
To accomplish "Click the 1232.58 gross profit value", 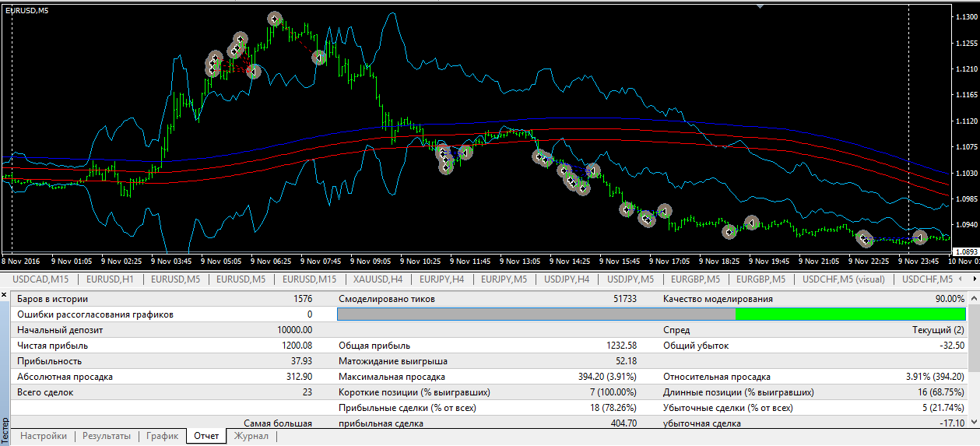I will [622, 346].
